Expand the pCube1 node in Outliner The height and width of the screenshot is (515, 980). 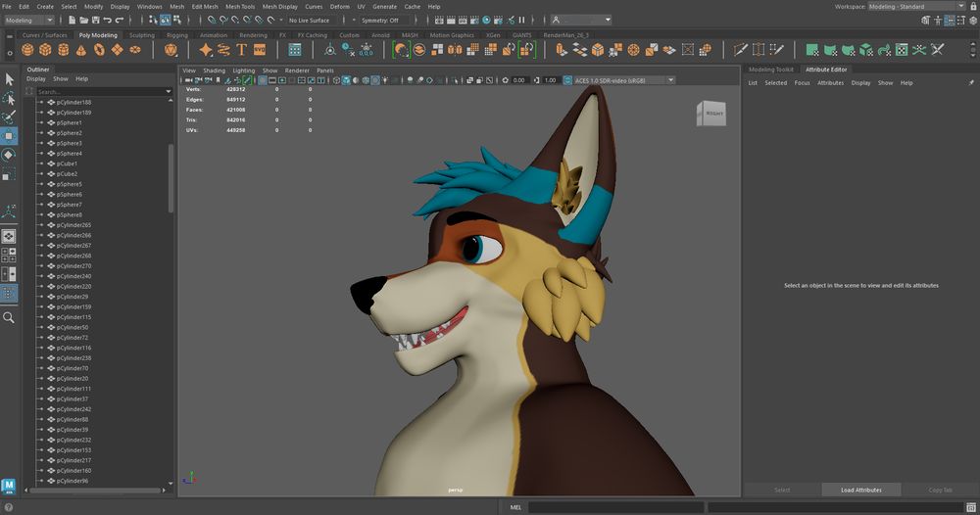pyautogui.click(x=41, y=164)
